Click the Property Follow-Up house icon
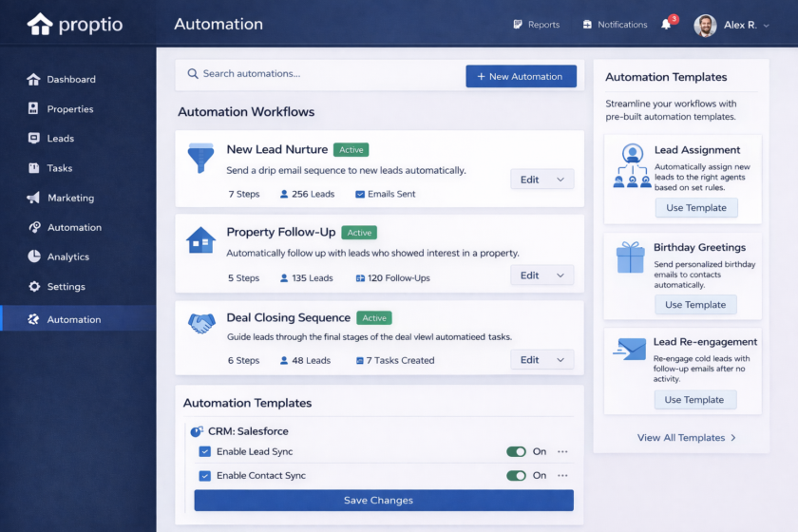The height and width of the screenshot is (532, 798). pos(200,240)
